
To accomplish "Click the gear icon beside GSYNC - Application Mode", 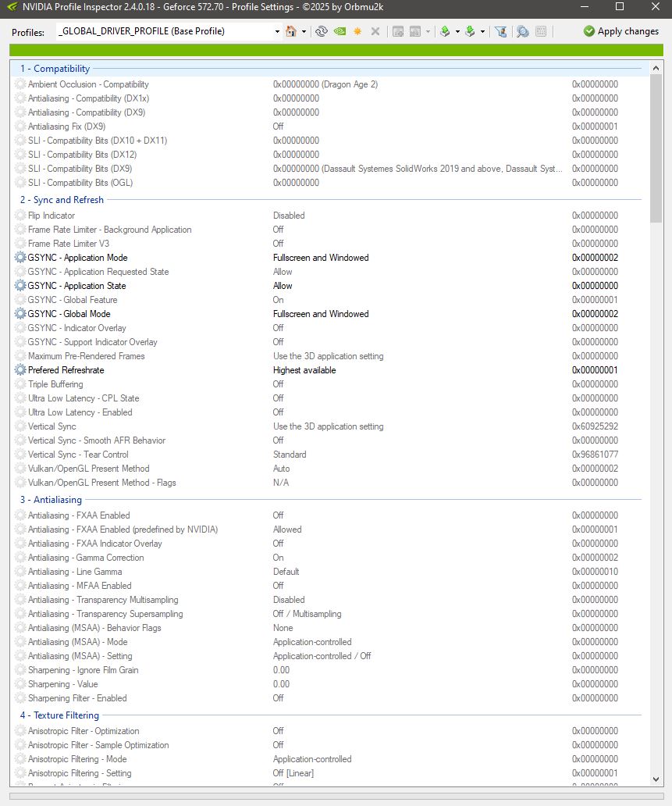I will (20, 258).
